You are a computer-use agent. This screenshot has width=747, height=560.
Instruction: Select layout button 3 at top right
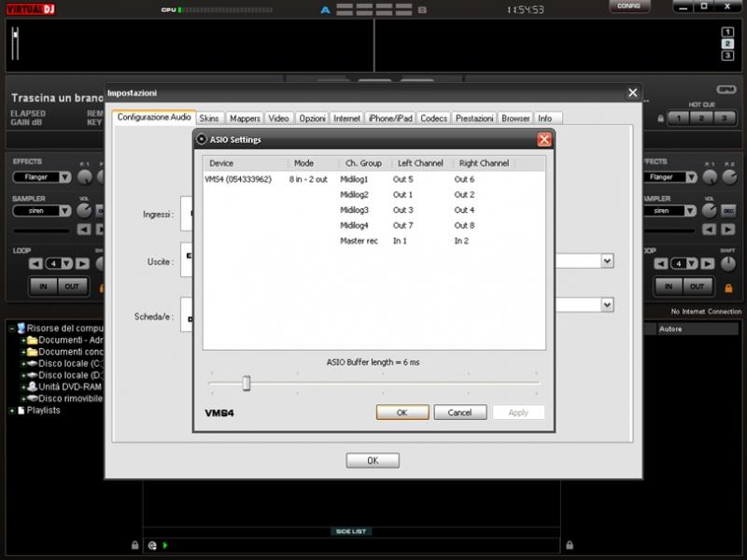pyautogui.click(x=727, y=56)
